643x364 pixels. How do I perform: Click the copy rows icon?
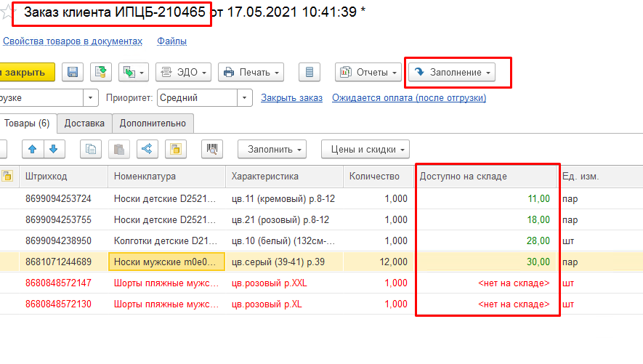point(91,149)
